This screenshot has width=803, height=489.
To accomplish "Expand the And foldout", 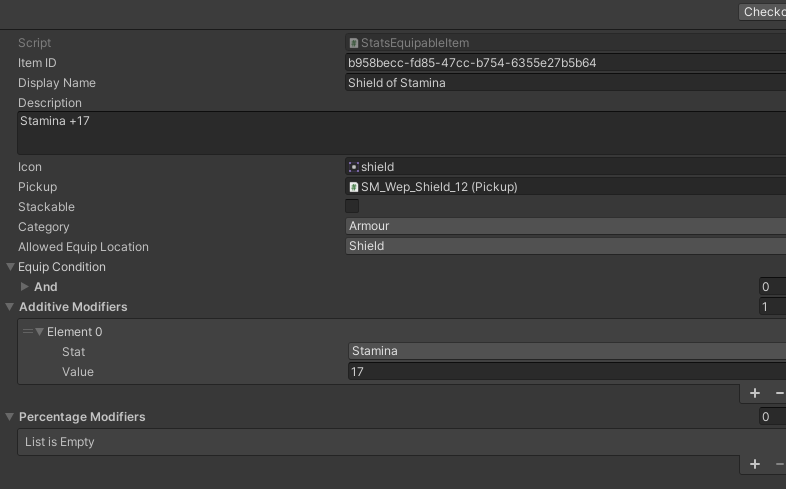I will [24, 287].
